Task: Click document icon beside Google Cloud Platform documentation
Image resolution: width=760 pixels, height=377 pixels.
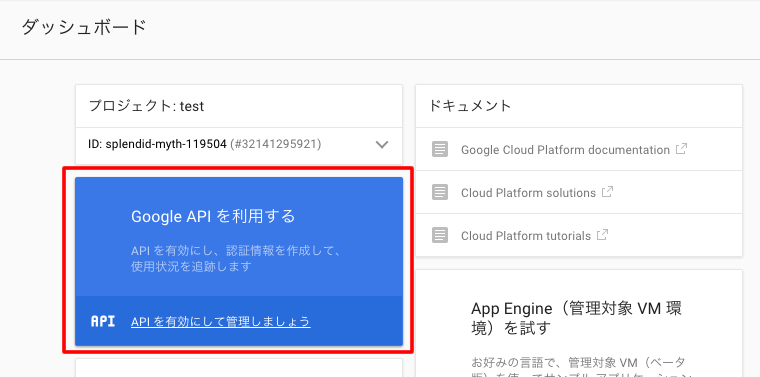Action: (x=440, y=149)
